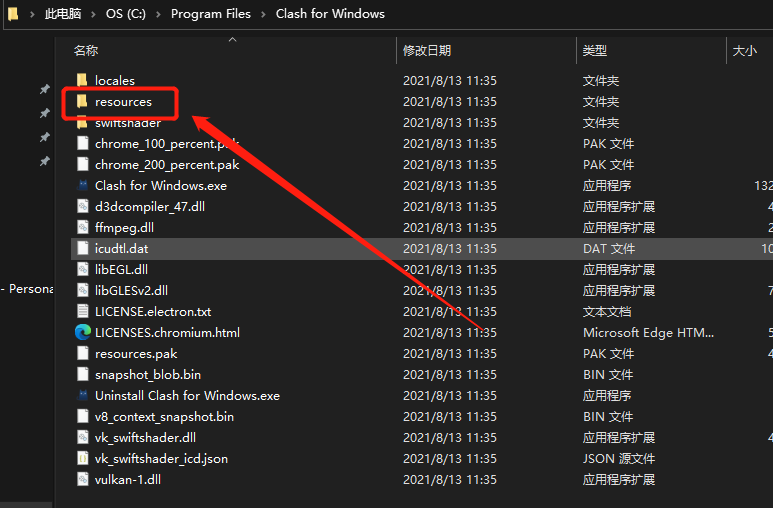Select the resources.pak file name

[136, 353]
